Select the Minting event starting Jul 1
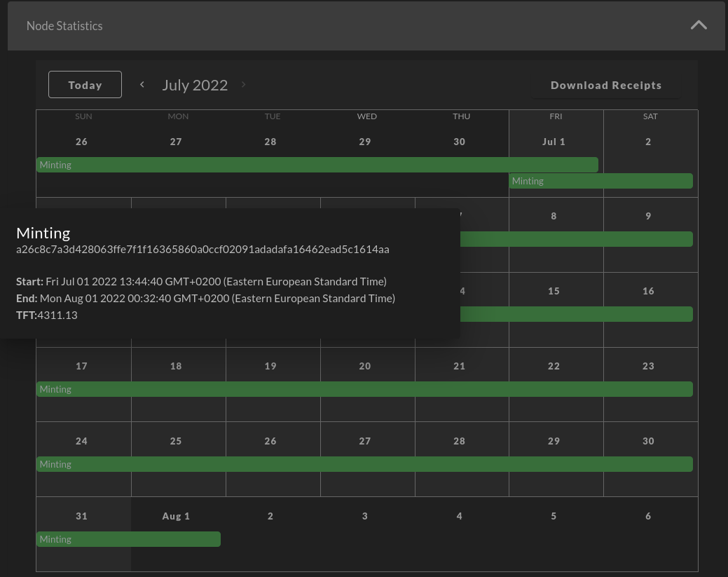Screen dimensions: 728x577 600,181
